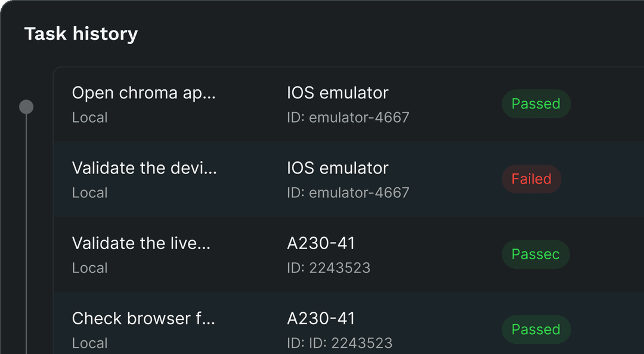This screenshot has width=644, height=354.
Task: Click ID: 2243523 on the third row
Action: (328, 268)
